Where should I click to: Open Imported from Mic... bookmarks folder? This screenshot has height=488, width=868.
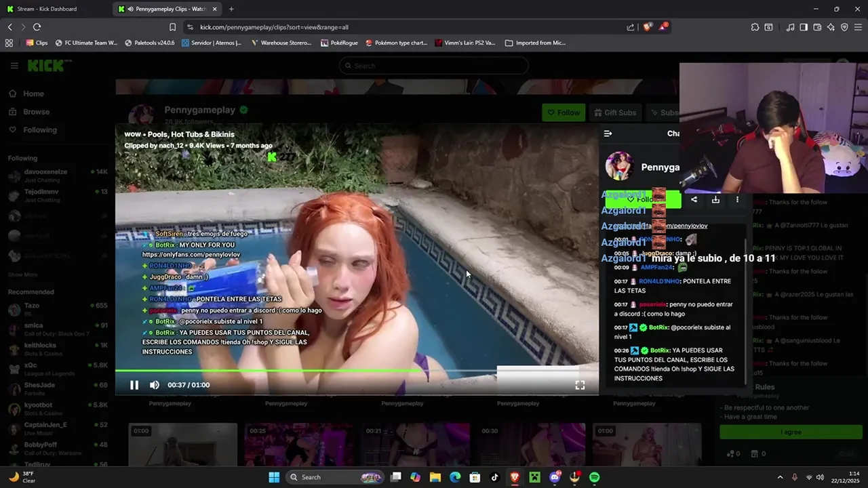pos(535,43)
